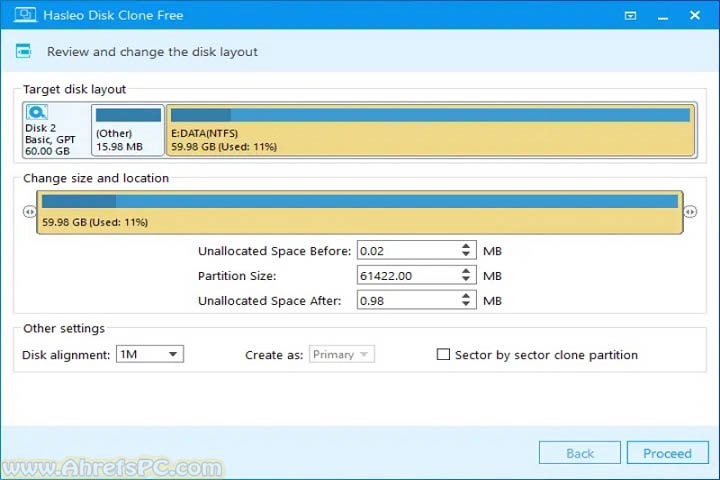Open the title bar menu dropdown icon
This screenshot has width=720, height=480.
(x=630, y=16)
